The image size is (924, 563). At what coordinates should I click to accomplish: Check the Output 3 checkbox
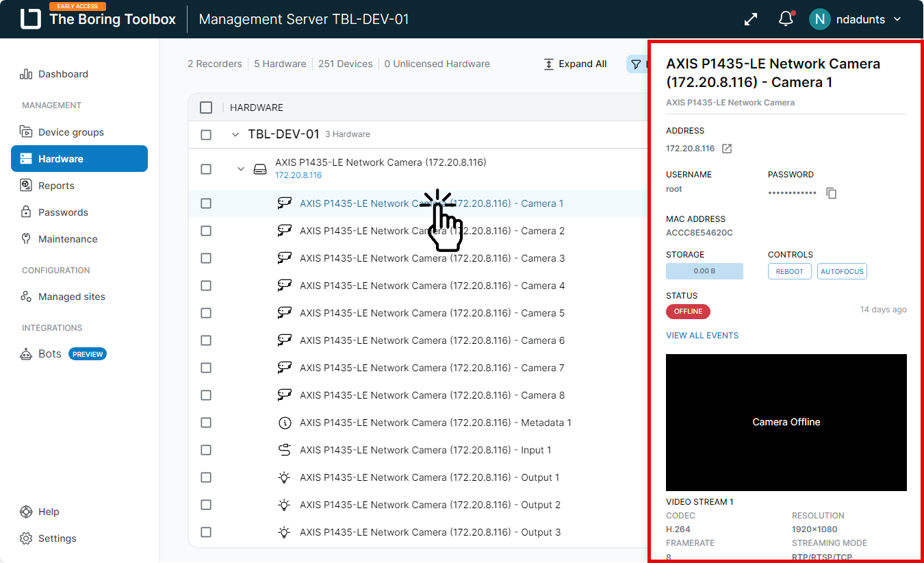(x=206, y=532)
